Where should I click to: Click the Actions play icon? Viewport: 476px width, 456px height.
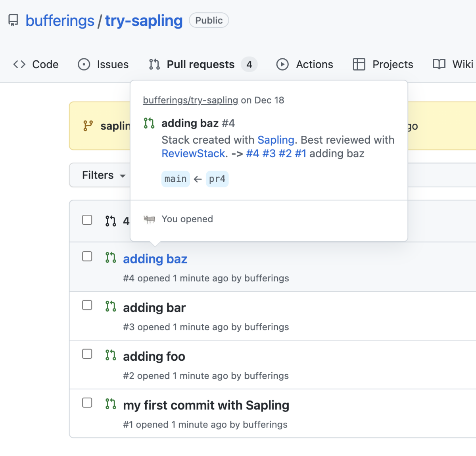pos(282,64)
